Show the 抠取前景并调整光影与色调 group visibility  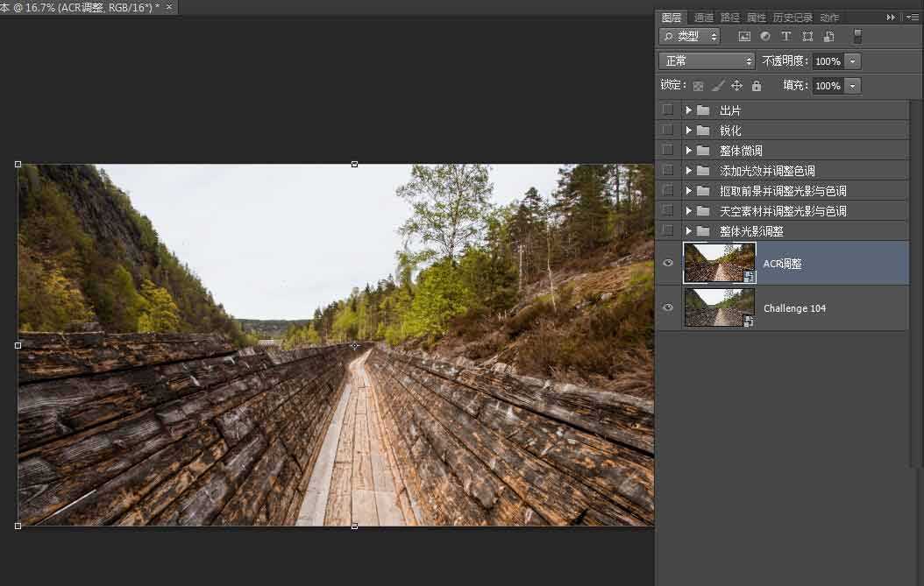click(668, 190)
